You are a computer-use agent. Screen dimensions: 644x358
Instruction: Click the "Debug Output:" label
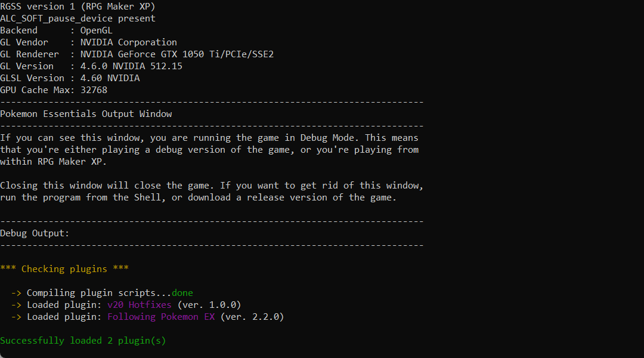tap(35, 233)
